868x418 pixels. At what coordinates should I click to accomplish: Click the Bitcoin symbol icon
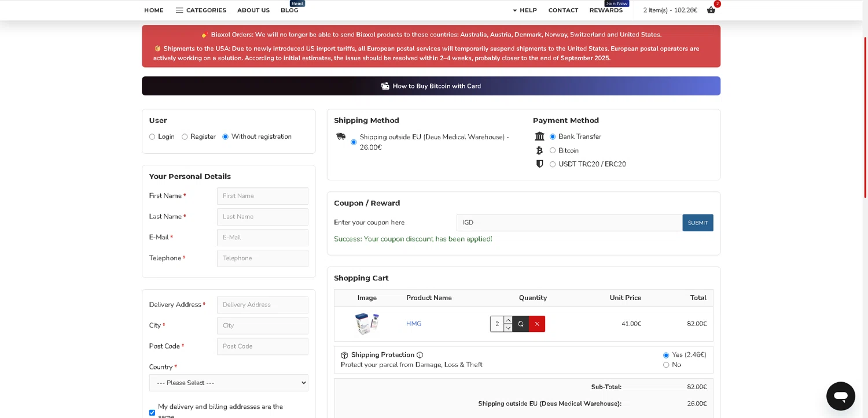pyautogui.click(x=539, y=150)
